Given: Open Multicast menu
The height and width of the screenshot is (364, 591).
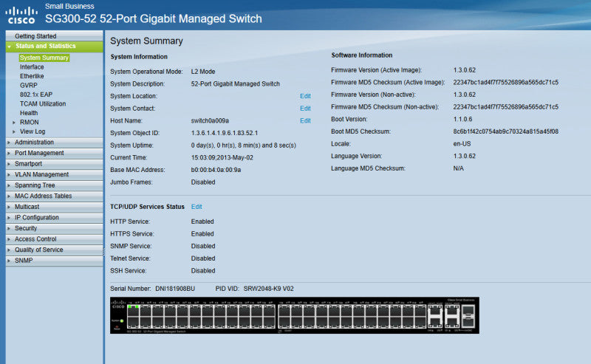Looking at the screenshot, I should (54, 207).
